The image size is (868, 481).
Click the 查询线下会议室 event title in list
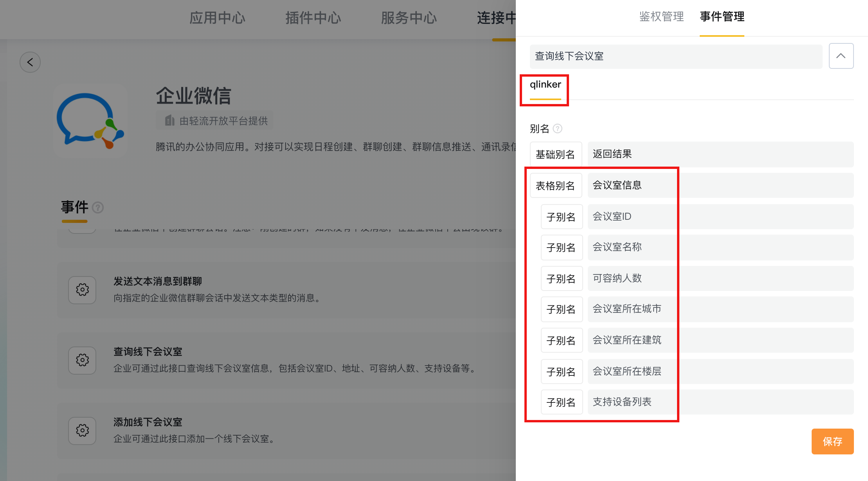pyautogui.click(x=148, y=352)
